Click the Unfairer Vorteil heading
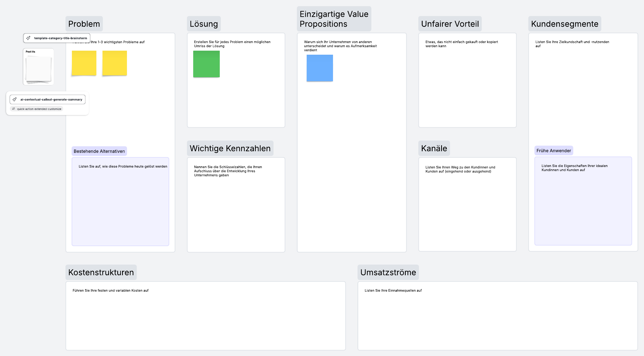 click(x=450, y=24)
